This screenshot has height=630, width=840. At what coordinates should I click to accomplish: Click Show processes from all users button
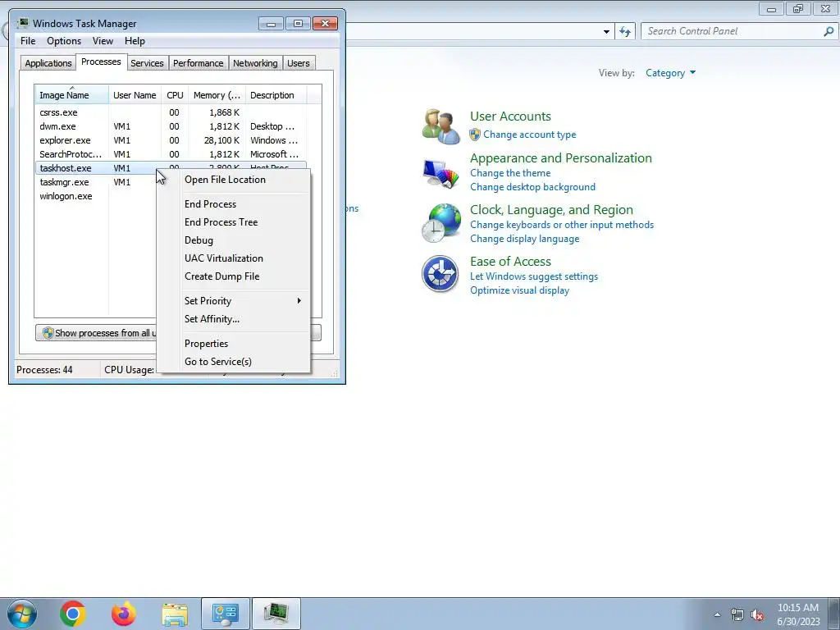[x=97, y=333]
